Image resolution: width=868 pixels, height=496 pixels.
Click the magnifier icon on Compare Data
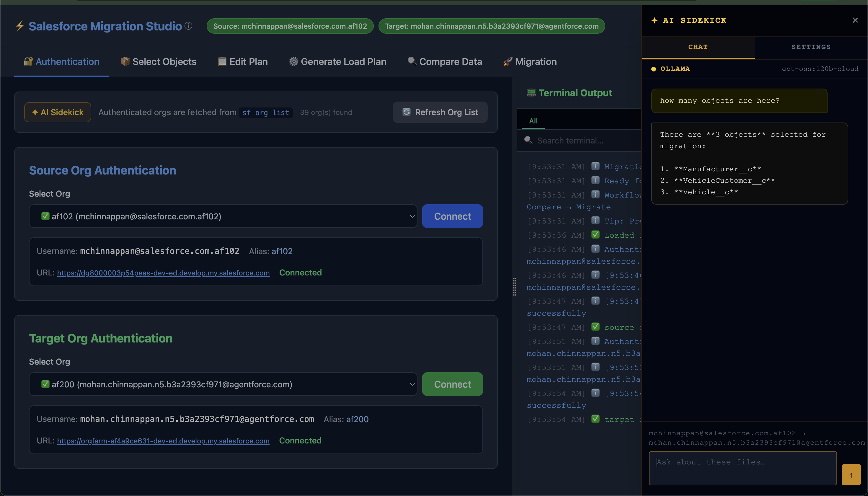(412, 61)
